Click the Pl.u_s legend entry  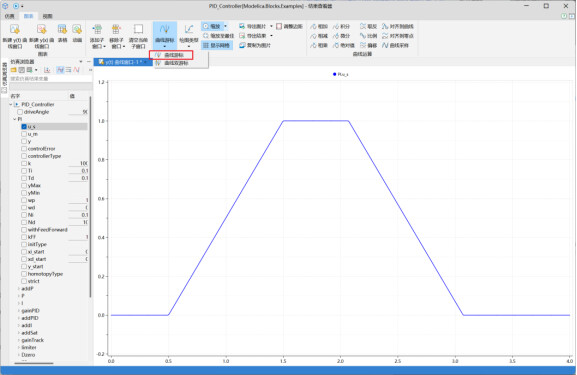tap(340, 74)
